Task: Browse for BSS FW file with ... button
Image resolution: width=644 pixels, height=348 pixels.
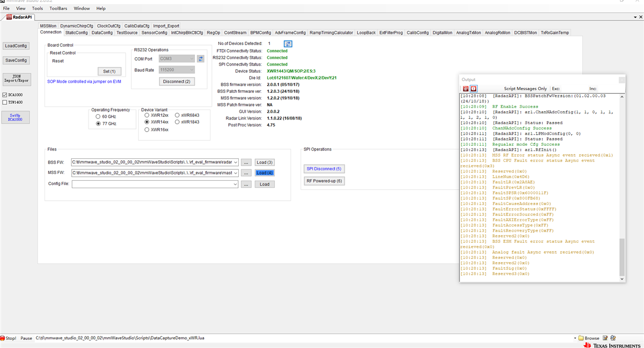Action: (247, 162)
